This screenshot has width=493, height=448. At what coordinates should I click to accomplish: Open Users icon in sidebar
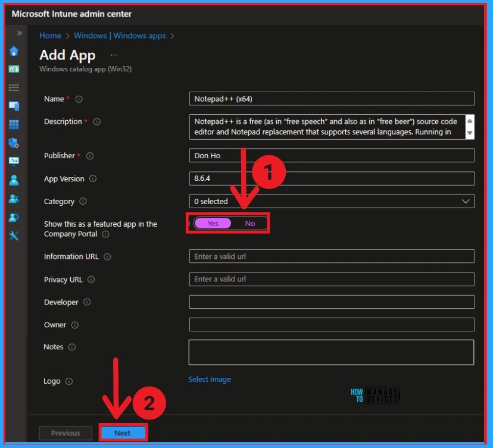tap(14, 180)
